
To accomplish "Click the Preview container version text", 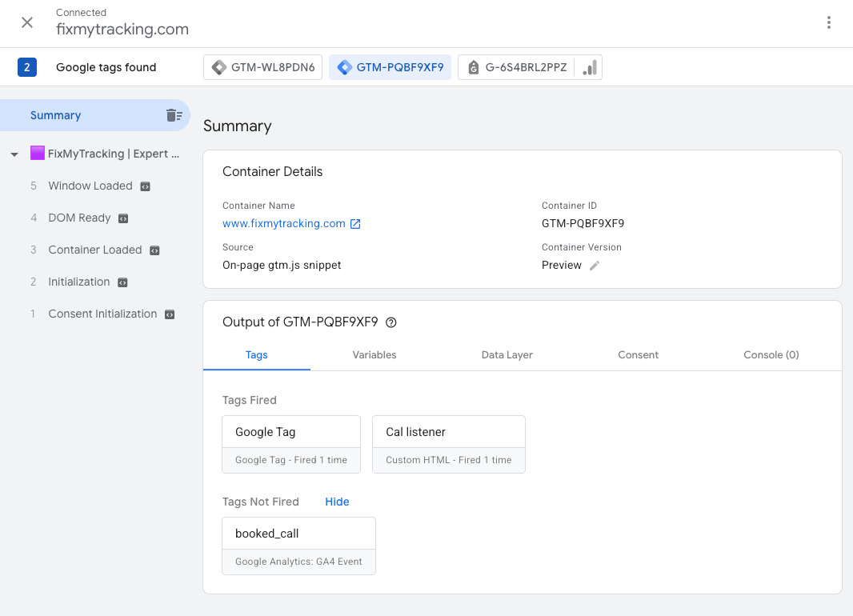I will click(562, 266).
